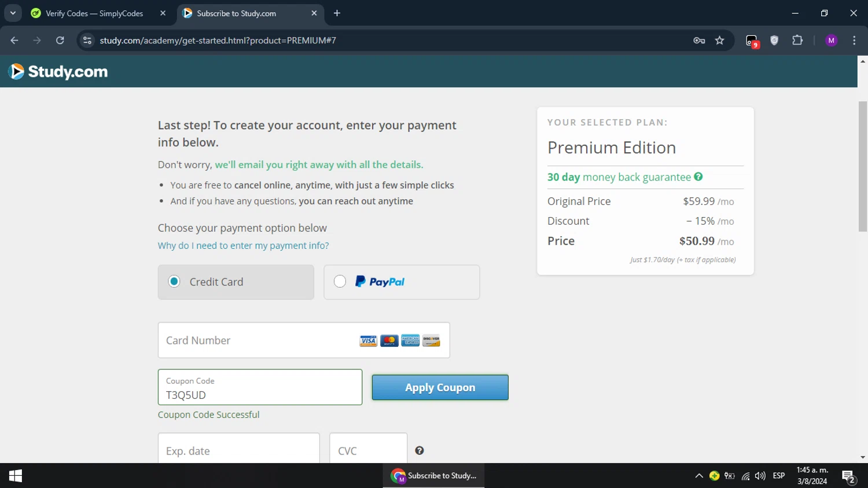The width and height of the screenshot is (868, 488).
Task: Open the notification center icon
Action: pyautogui.click(x=849, y=477)
